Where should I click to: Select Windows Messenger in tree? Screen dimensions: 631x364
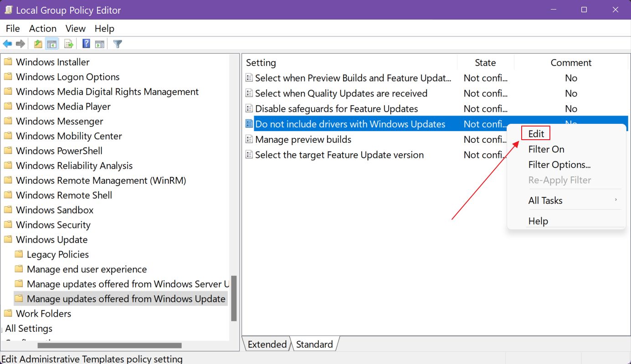59,121
